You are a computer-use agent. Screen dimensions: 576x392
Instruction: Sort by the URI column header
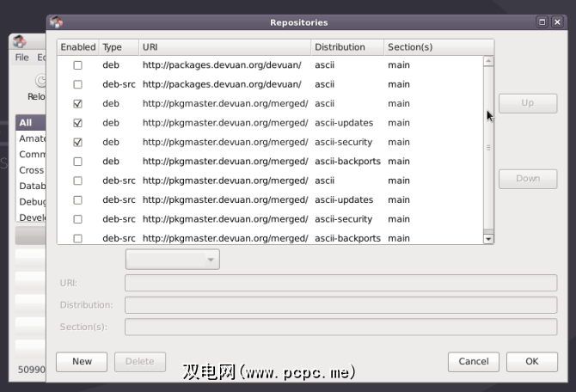225,47
